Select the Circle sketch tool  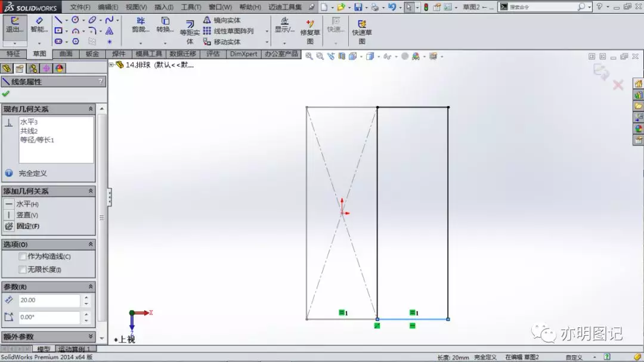point(75,20)
